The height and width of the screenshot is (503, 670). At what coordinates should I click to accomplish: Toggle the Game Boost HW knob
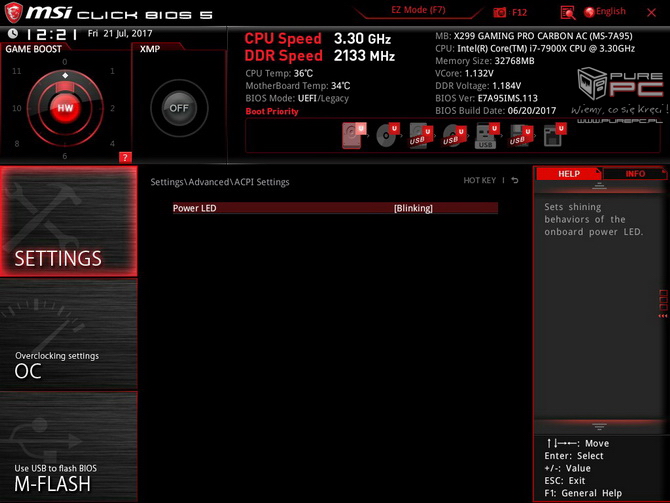coord(65,108)
